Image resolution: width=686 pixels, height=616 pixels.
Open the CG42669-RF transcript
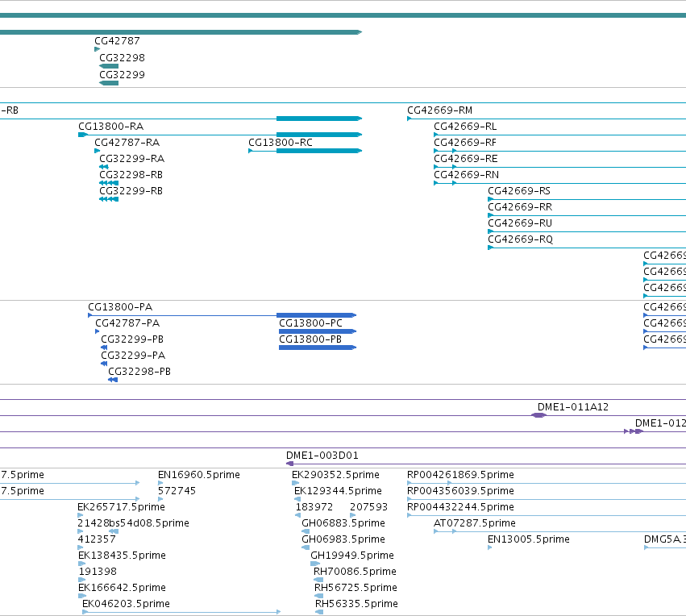coord(465,143)
